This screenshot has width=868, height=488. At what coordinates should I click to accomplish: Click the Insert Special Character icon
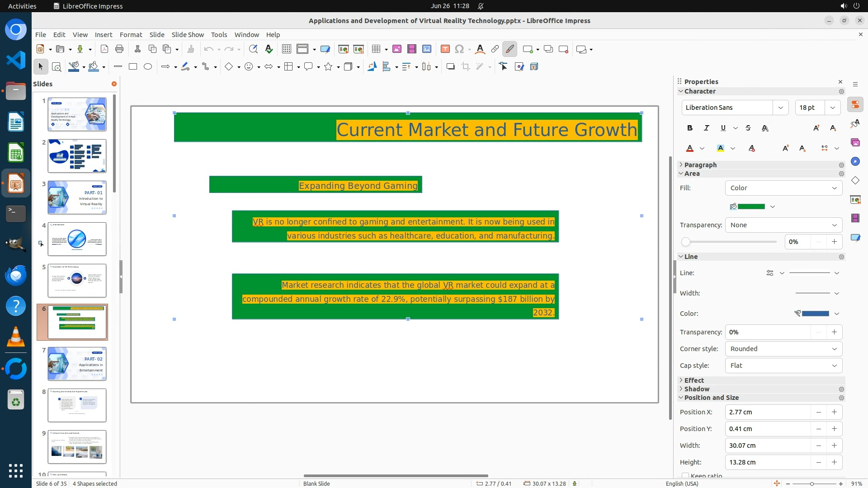[x=459, y=49]
